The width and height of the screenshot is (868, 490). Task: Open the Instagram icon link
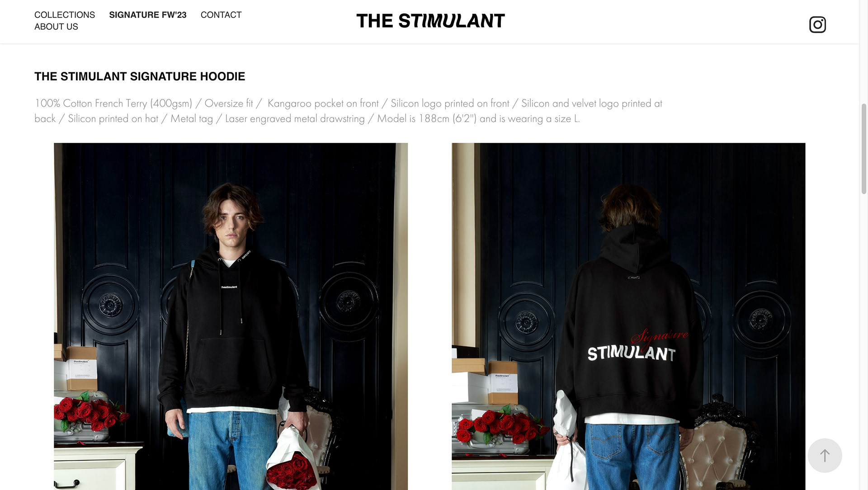pos(817,24)
